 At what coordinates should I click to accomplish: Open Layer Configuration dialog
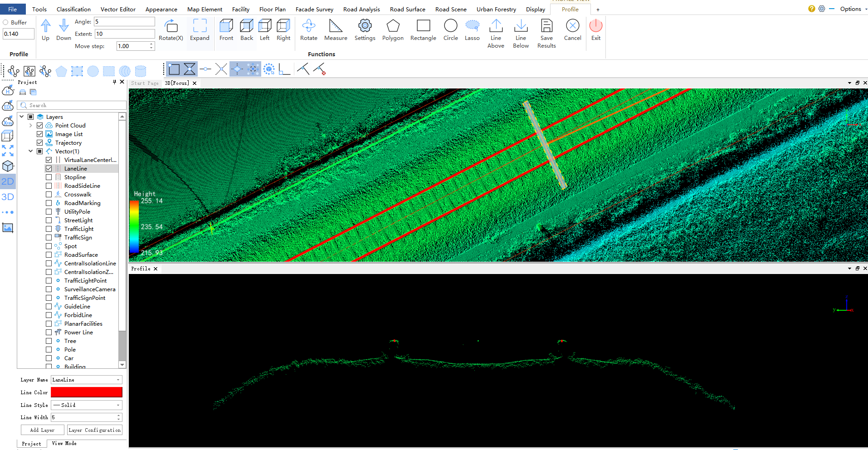94,430
